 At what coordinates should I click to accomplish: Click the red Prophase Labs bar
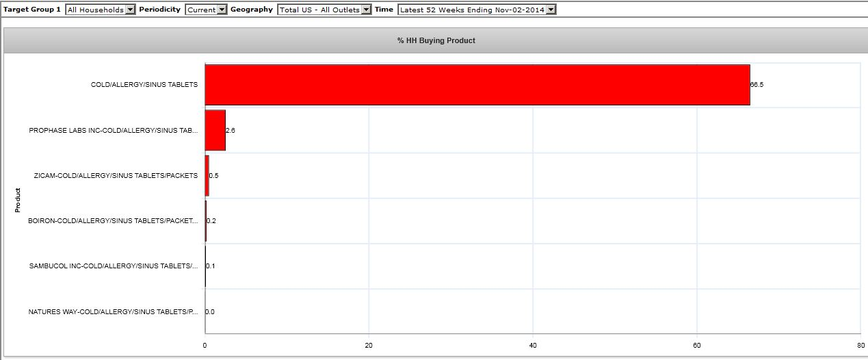(x=215, y=130)
